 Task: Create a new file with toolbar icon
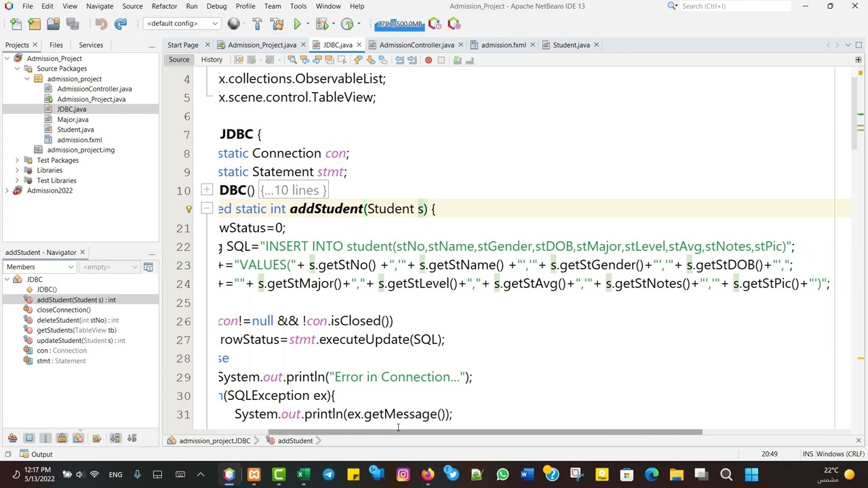16,24
